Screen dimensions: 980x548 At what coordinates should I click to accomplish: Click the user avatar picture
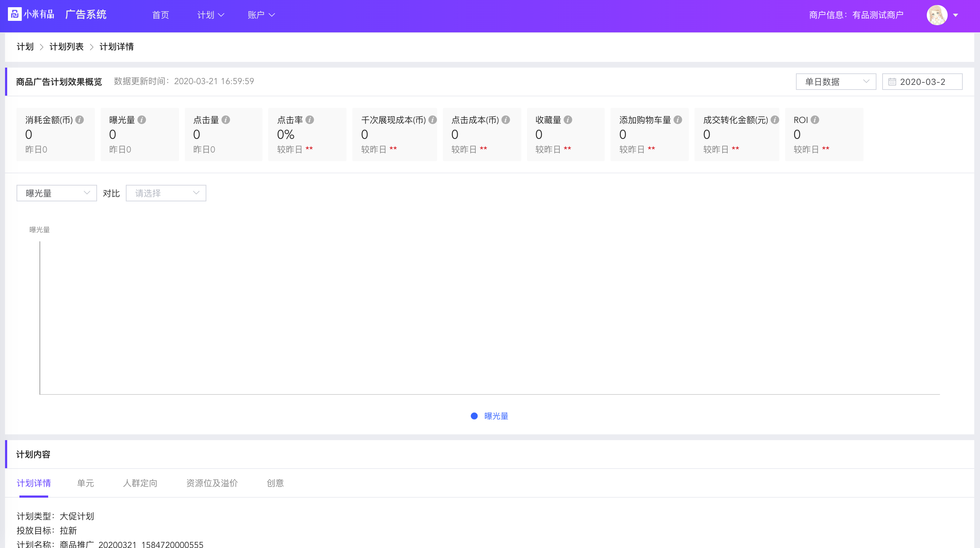click(937, 15)
